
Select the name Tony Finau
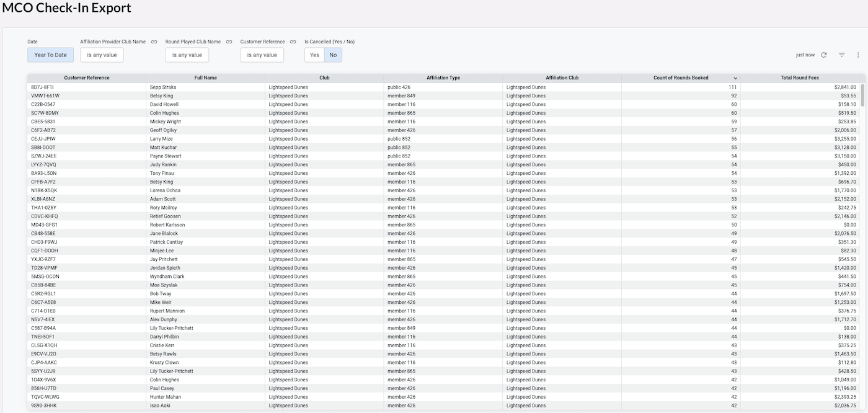click(162, 174)
